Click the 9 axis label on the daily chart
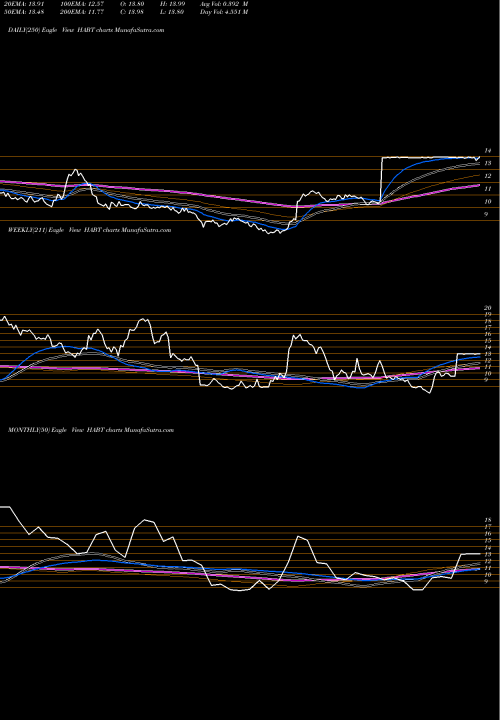This screenshot has height=720, width=500. coord(487,214)
